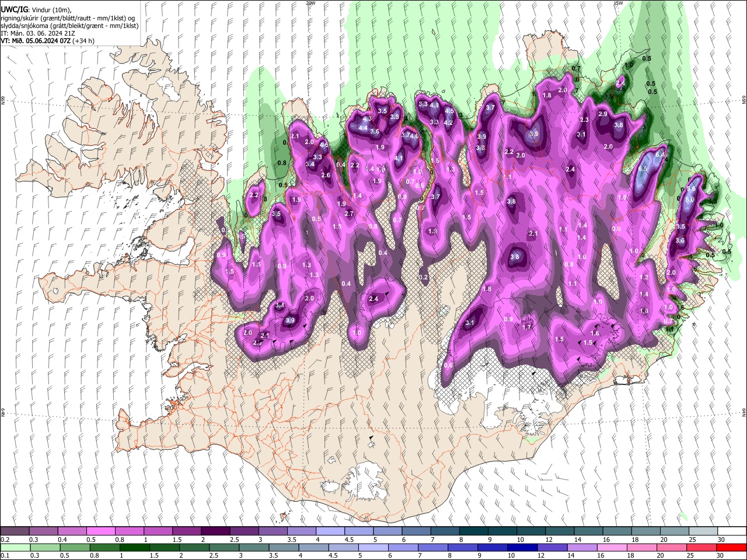The image size is (747, 560).
Task: Select the '5.6' value in the east
Action: click(x=691, y=189)
